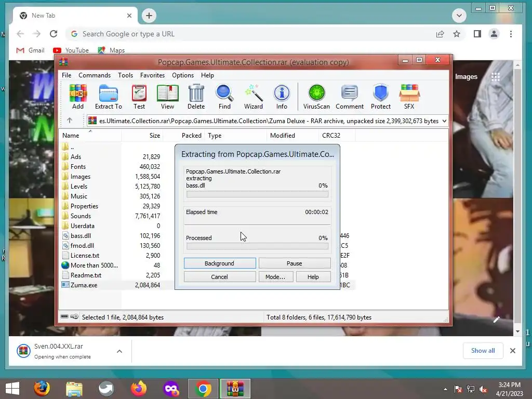532x399 pixels.
Task: Open the Favorites menu
Action: pos(152,75)
